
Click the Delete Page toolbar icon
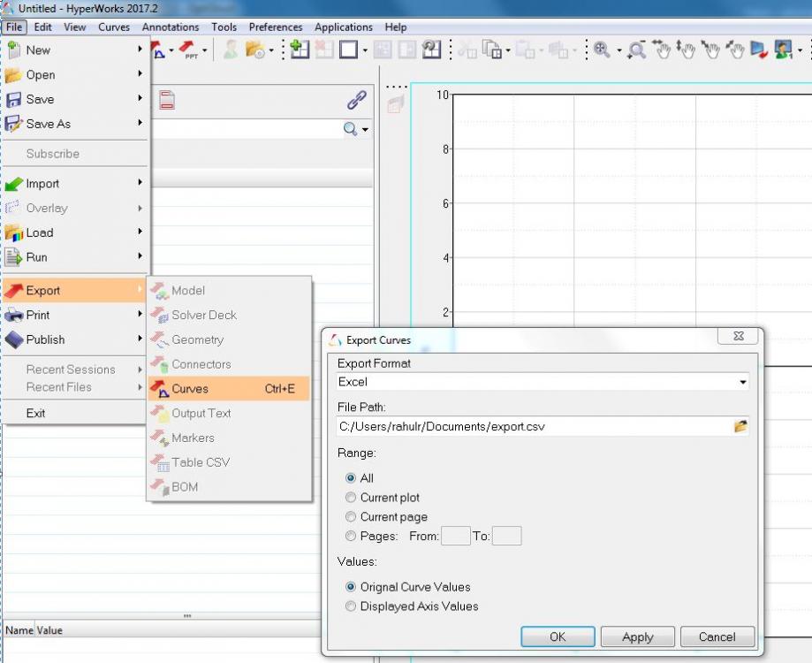[x=324, y=50]
